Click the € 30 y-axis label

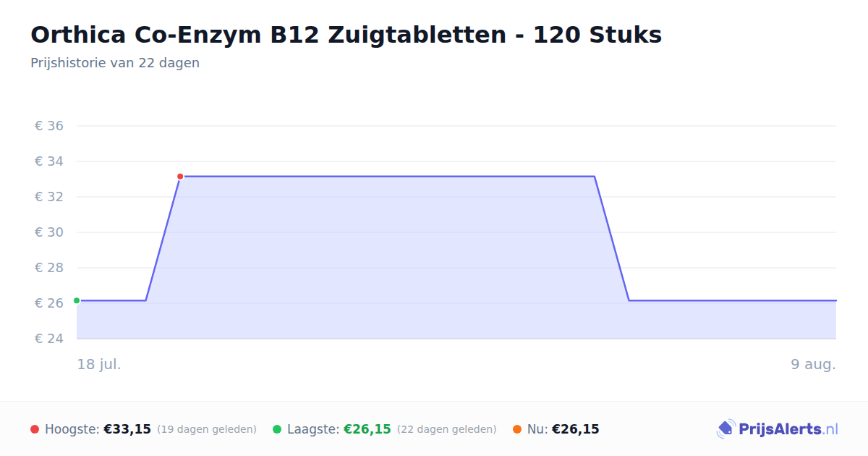[x=49, y=232]
